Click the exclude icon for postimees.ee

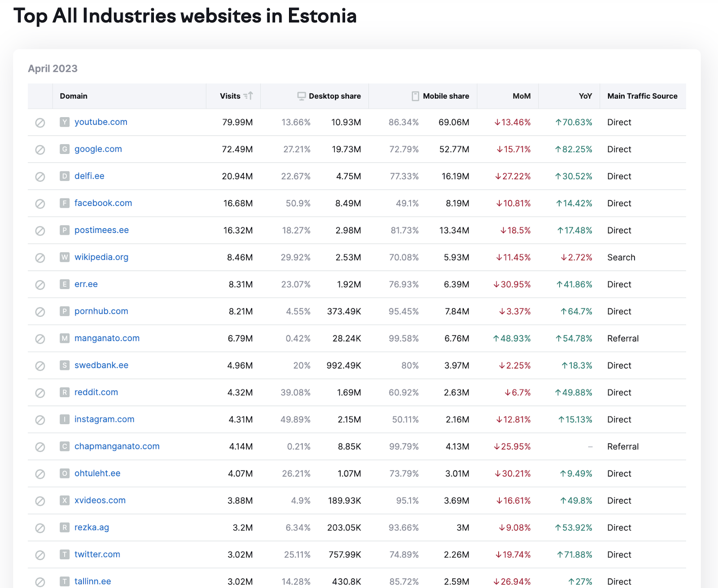[x=40, y=231]
